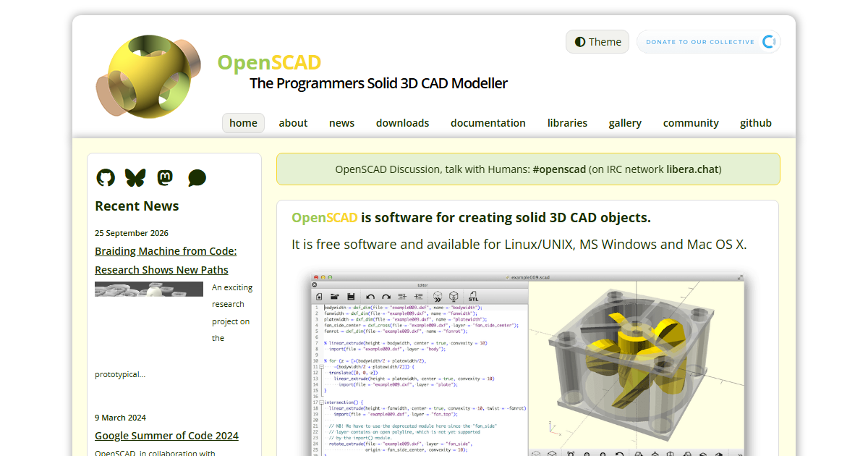Click the green OpenSCAD word in intro
The height and width of the screenshot is (456, 868).
324,218
